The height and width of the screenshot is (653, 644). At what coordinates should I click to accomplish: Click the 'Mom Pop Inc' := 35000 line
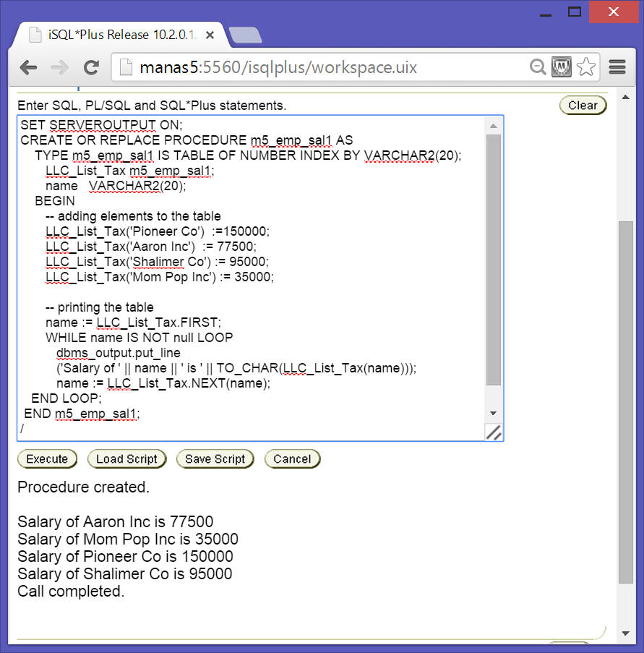[160, 277]
